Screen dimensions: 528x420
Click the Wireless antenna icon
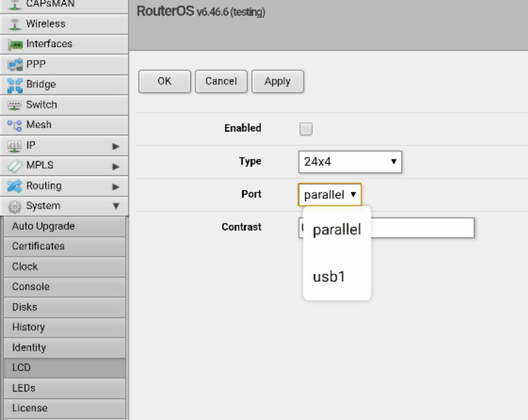point(15,24)
